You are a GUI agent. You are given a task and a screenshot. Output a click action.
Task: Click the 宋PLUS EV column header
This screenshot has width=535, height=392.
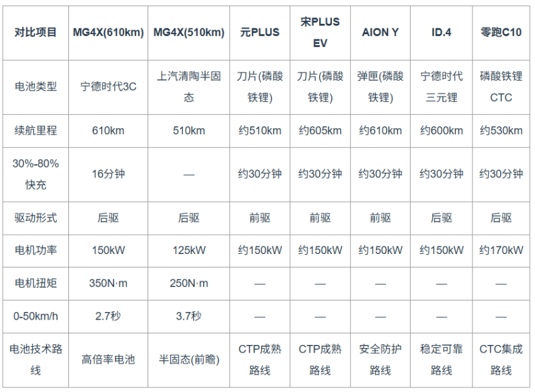(x=320, y=33)
